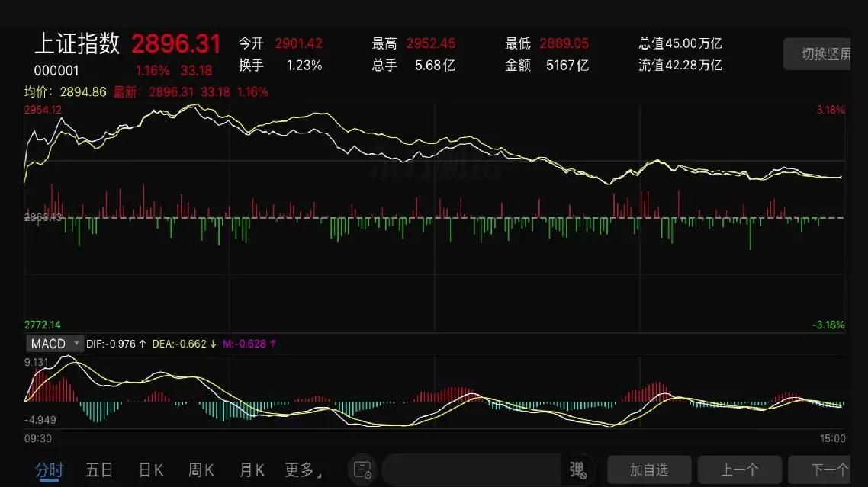Click the M value upward arrow
The image size is (868, 487).
(x=272, y=344)
